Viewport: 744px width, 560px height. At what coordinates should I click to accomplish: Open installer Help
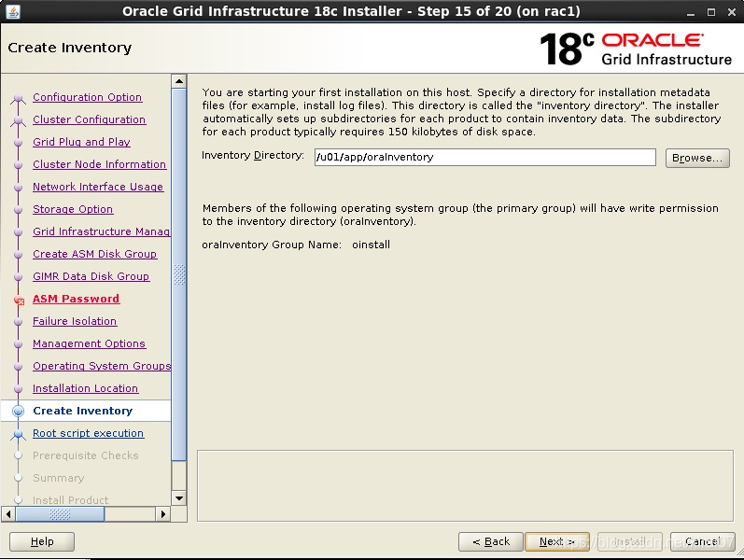42,541
